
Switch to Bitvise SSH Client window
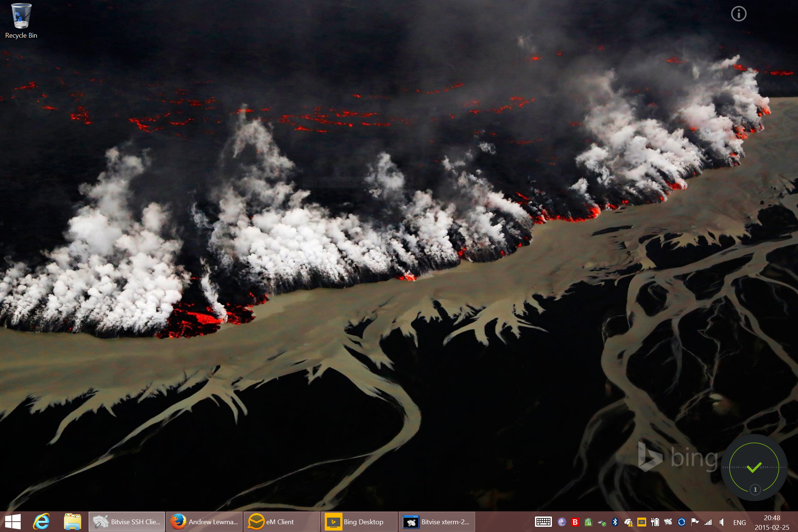(127, 522)
